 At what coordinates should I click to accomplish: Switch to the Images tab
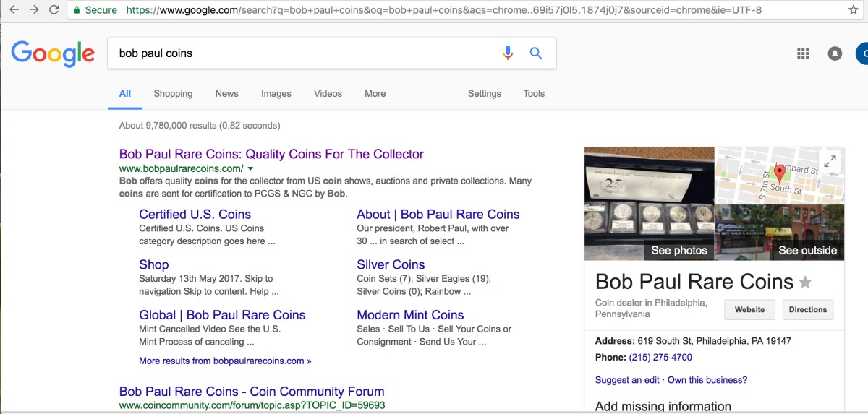[x=276, y=94]
